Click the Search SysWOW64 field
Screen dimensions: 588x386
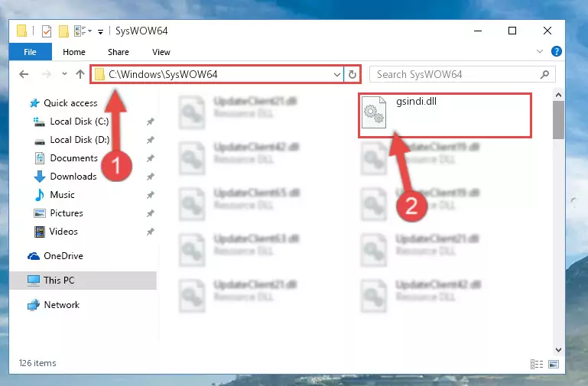pyautogui.click(x=462, y=74)
